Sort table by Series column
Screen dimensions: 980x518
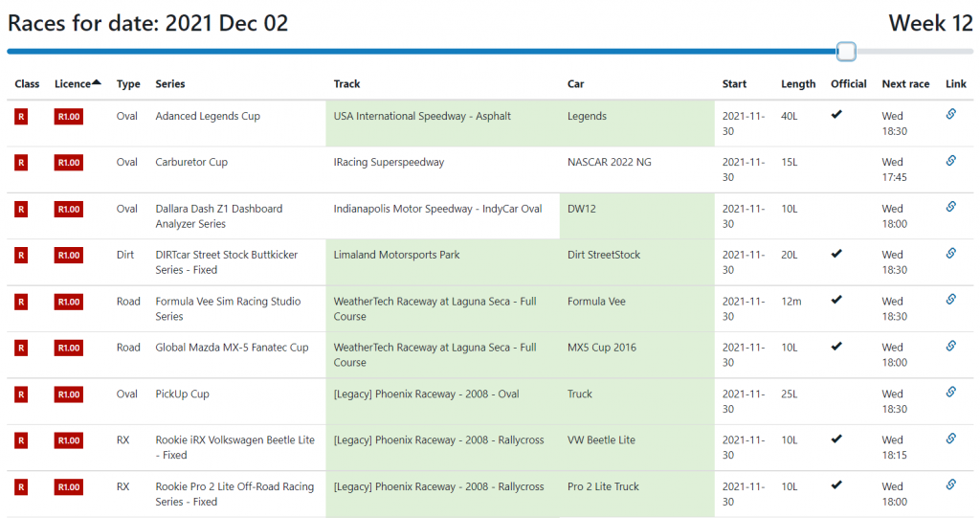[170, 84]
